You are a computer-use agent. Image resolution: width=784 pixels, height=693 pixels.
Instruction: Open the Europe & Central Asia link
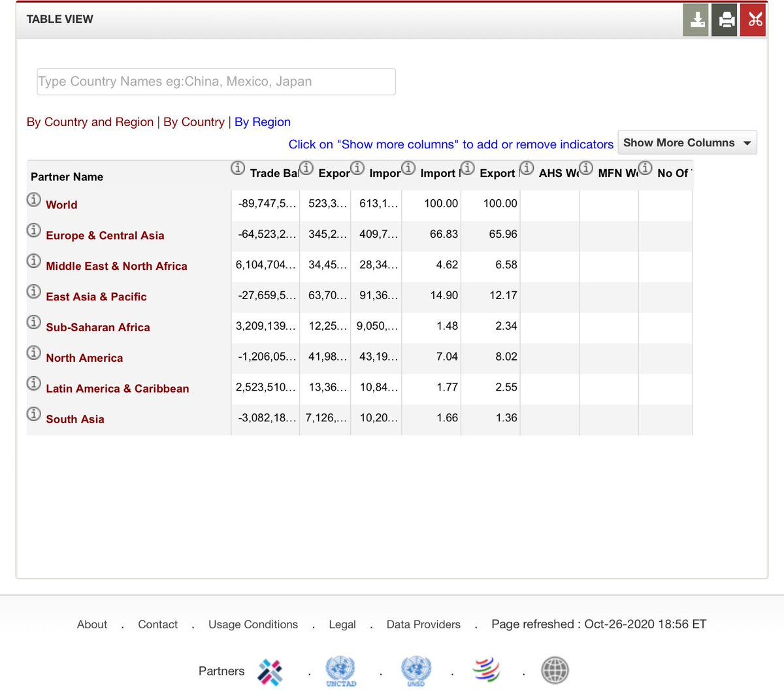[x=105, y=236]
